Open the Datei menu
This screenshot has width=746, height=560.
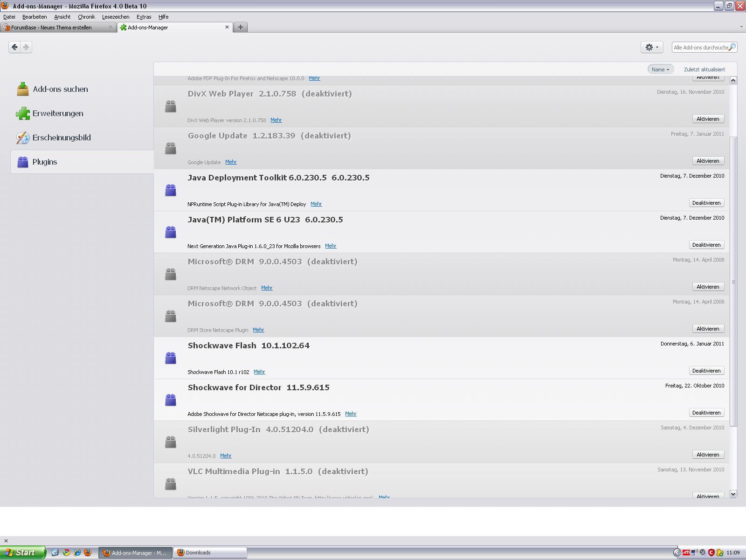(9, 17)
